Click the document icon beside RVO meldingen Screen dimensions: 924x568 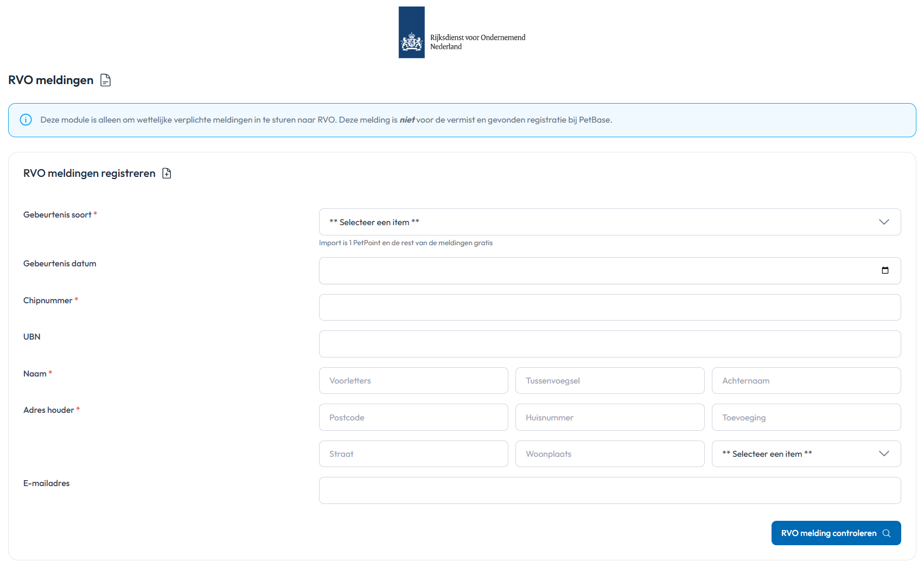106,80
